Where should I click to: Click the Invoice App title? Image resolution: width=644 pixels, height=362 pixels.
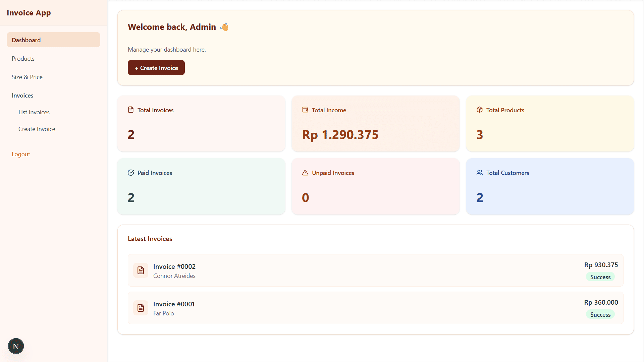pyautogui.click(x=29, y=13)
